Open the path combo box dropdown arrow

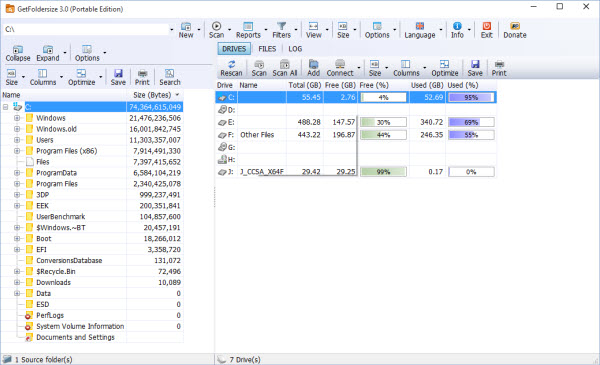pos(171,29)
